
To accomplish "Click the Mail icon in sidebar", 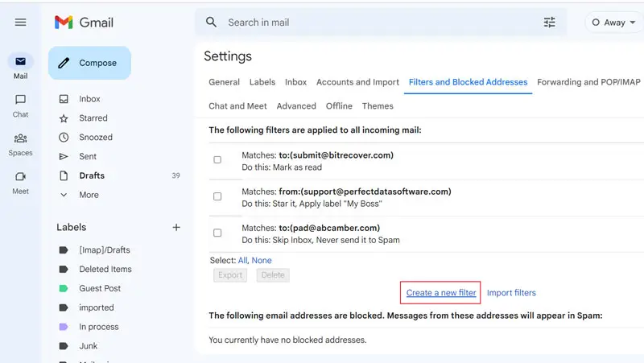I will coord(20,62).
